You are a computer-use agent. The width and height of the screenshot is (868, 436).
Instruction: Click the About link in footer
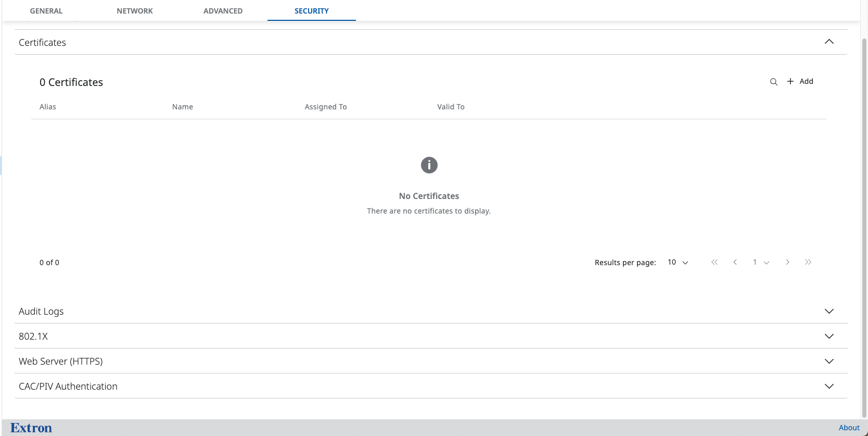coord(849,428)
